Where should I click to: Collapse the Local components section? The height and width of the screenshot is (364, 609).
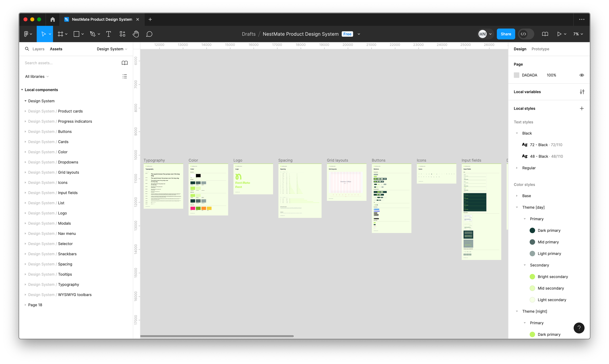[22, 90]
